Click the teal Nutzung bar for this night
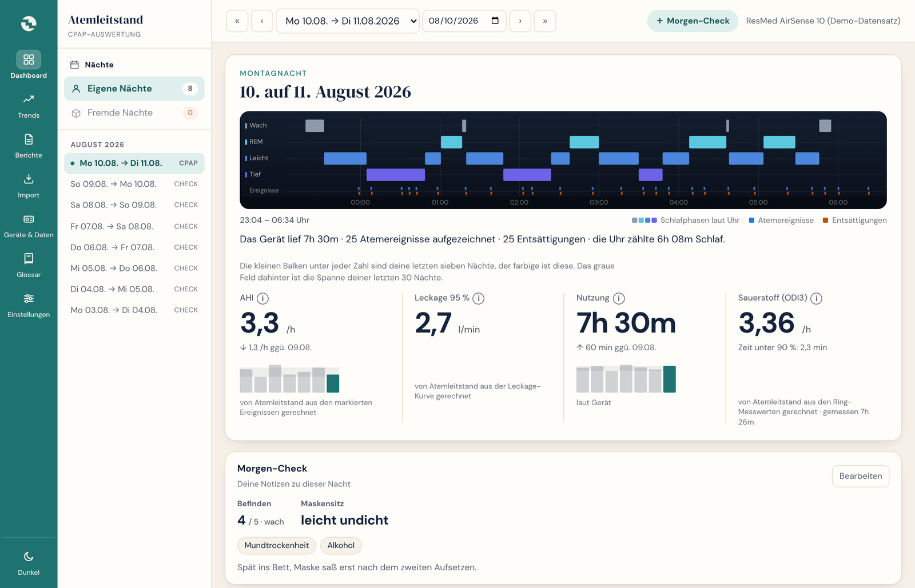Screen dimensions: 915x588 click(670, 379)
